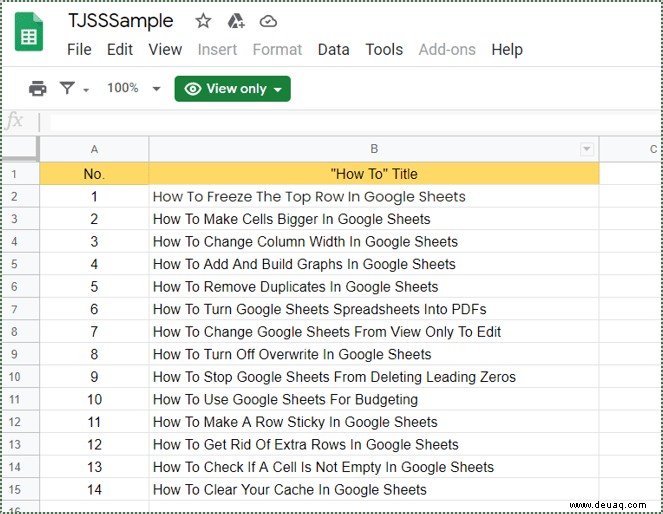Open the Edit menu
The image size is (663, 514).
click(120, 49)
